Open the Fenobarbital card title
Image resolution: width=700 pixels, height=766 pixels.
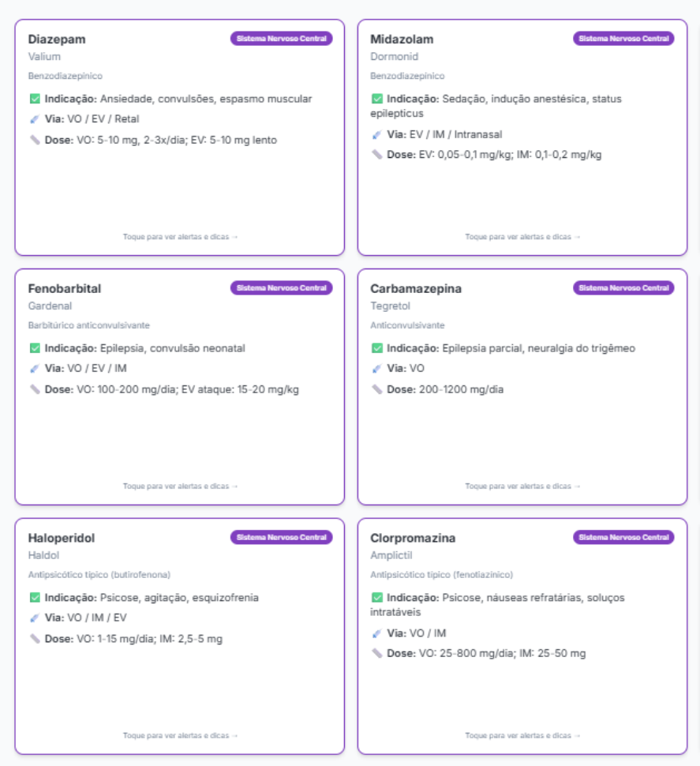point(65,289)
